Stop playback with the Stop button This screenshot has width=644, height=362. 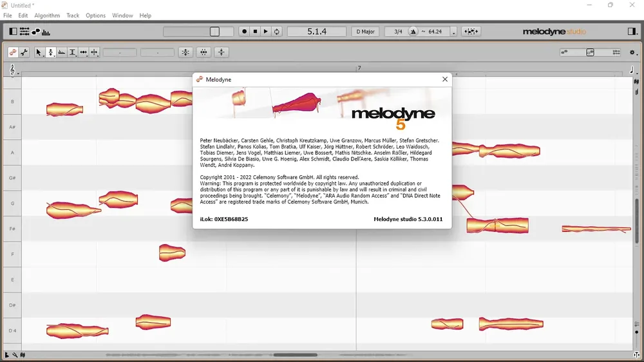[x=255, y=31]
